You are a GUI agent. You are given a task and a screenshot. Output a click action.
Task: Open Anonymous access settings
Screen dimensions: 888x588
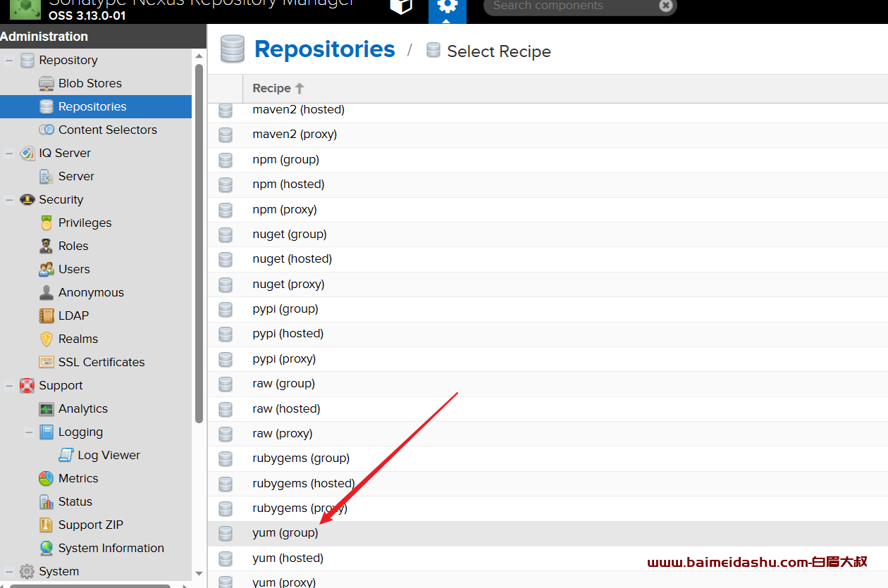pyautogui.click(x=91, y=292)
